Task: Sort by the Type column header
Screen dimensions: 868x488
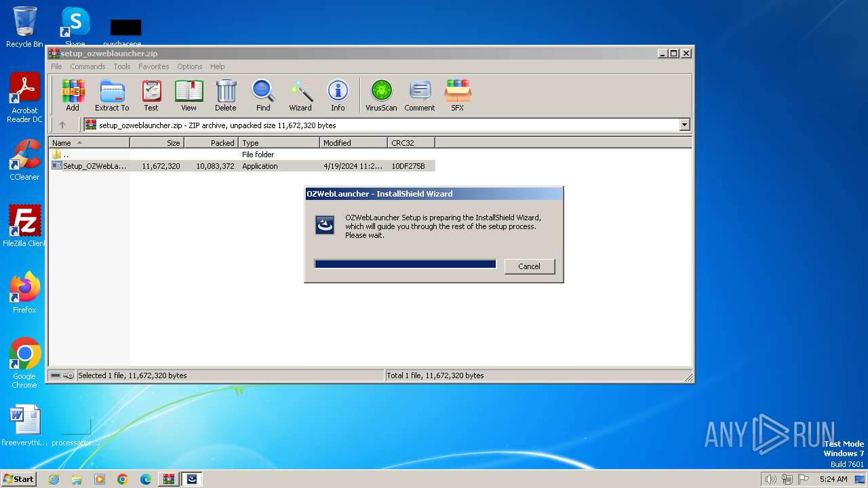Action: coord(279,143)
